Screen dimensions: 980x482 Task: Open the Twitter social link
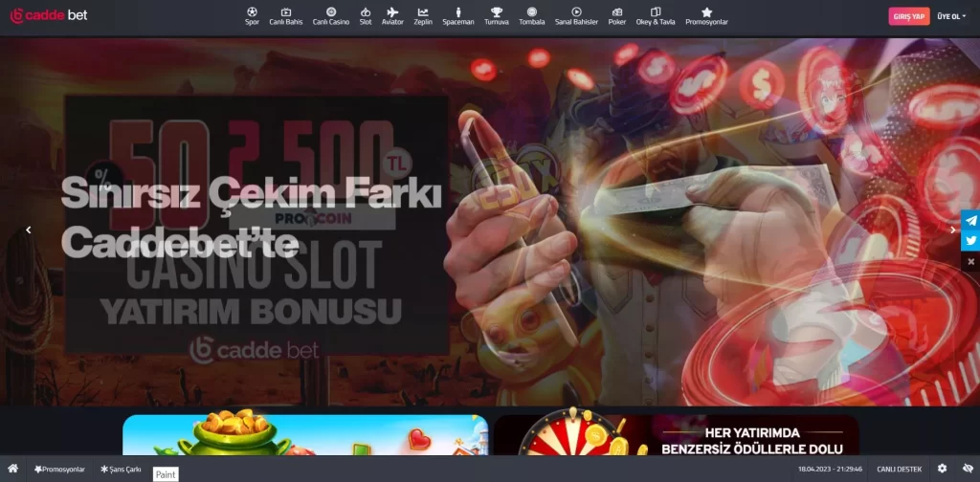click(x=970, y=240)
